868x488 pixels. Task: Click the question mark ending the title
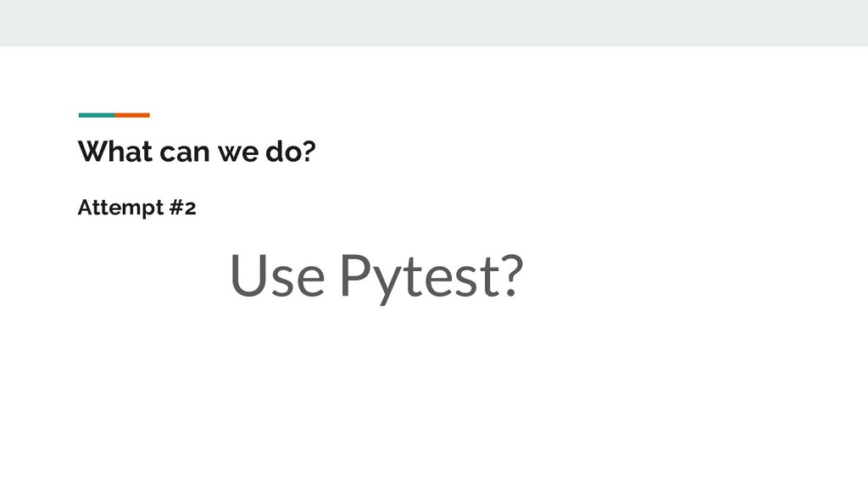pyautogui.click(x=309, y=152)
